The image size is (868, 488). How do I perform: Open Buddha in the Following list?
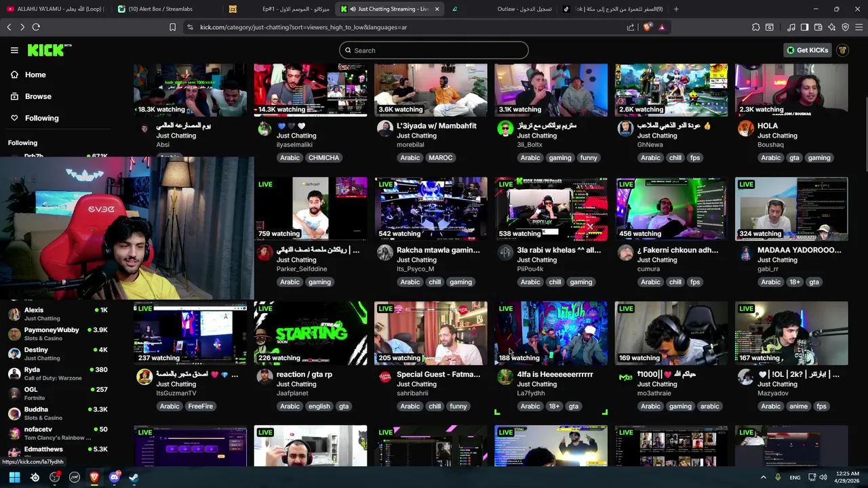[58, 413]
